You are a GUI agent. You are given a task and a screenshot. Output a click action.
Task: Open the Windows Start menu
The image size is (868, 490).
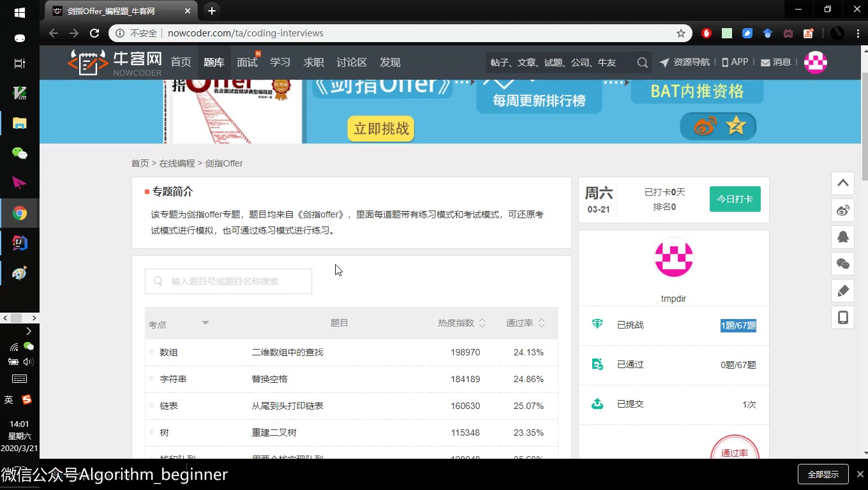[19, 12]
